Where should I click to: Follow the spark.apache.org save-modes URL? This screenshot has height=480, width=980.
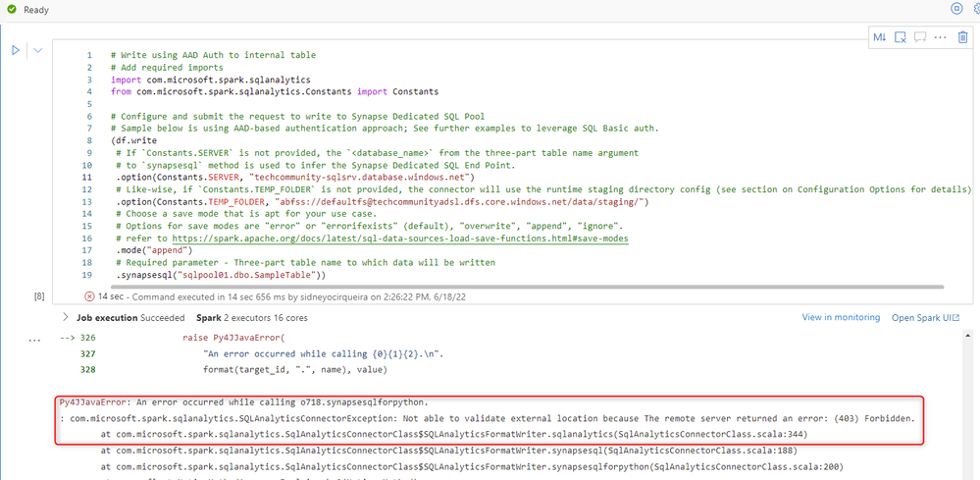pyautogui.click(x=400, y=239)
